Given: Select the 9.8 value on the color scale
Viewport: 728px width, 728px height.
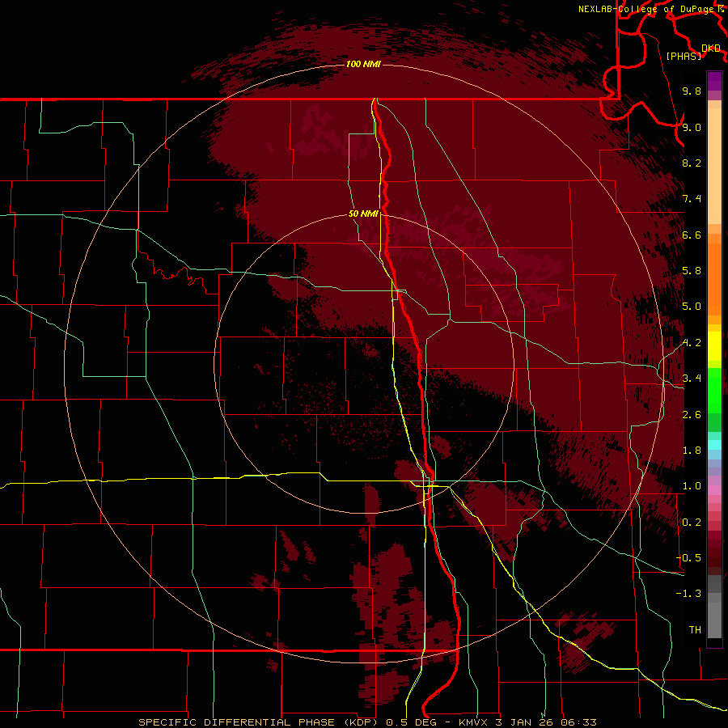Looking at the screenshot, I should click(x=692, y=91).
